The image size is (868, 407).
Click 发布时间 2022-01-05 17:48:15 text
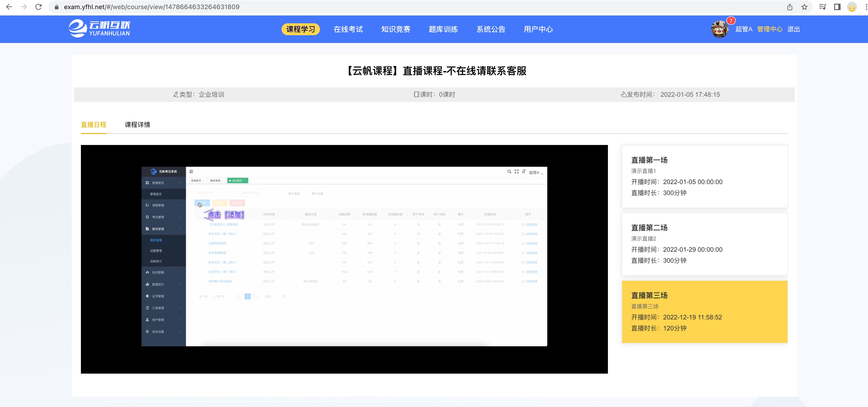[673, 94]
